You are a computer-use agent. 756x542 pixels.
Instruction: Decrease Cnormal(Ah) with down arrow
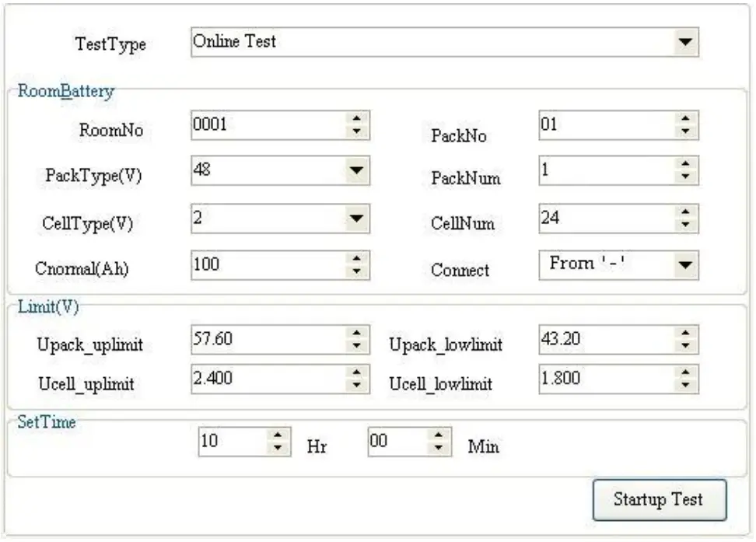click(x=356, y=271)
